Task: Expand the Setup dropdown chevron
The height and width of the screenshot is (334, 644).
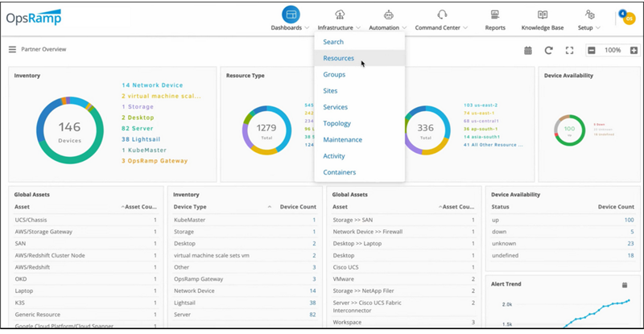Action: [x=598, y=28]
